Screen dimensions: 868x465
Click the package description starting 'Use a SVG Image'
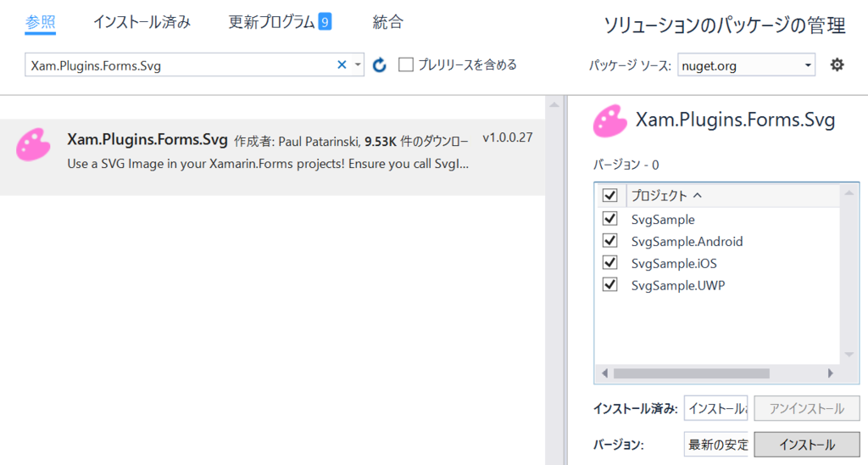(x=268, y=164)
